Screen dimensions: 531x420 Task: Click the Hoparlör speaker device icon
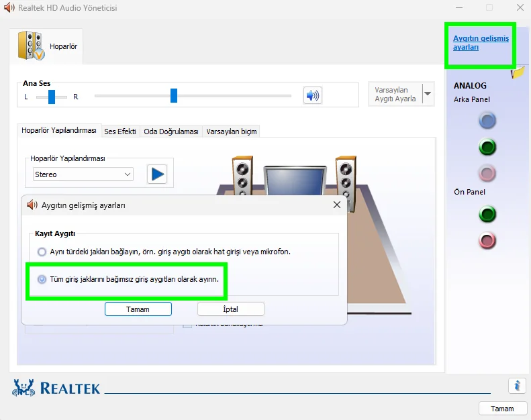[31, 46]
